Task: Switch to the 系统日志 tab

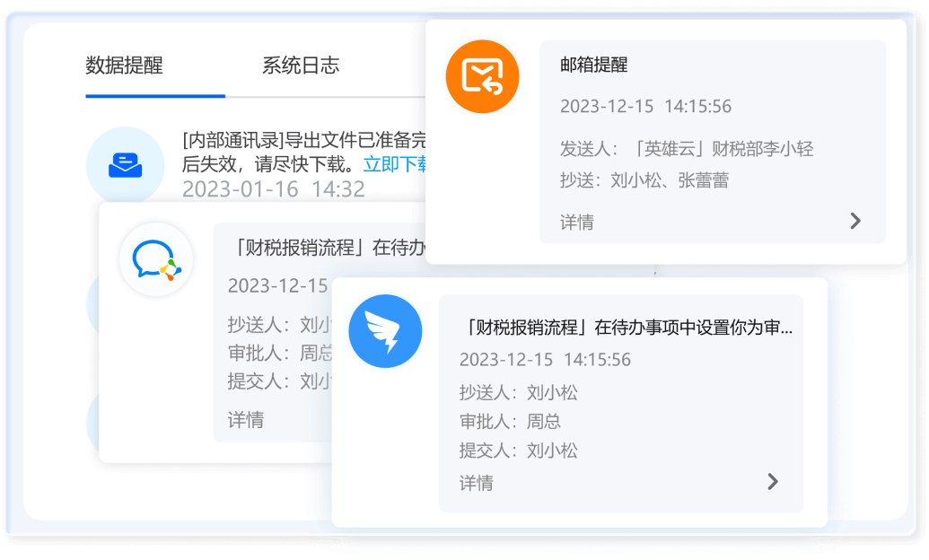Action: [x=301, y=66]
